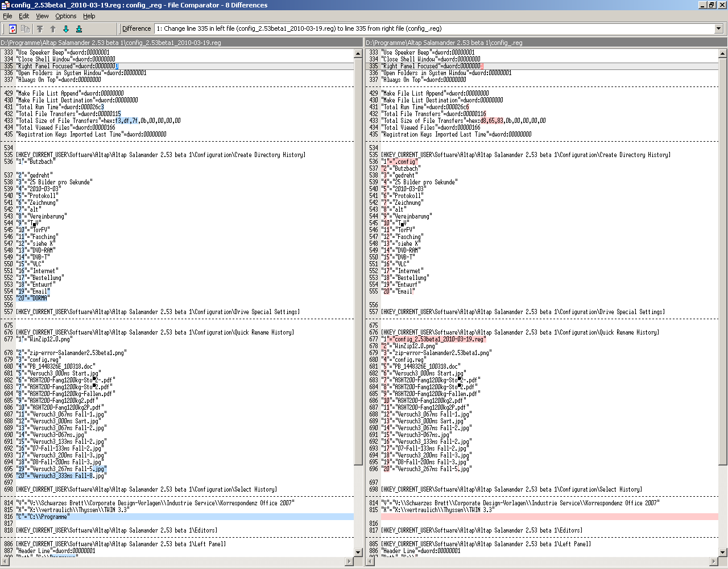Select "Total File Transfers" line in right pane

tap(433, 114)
